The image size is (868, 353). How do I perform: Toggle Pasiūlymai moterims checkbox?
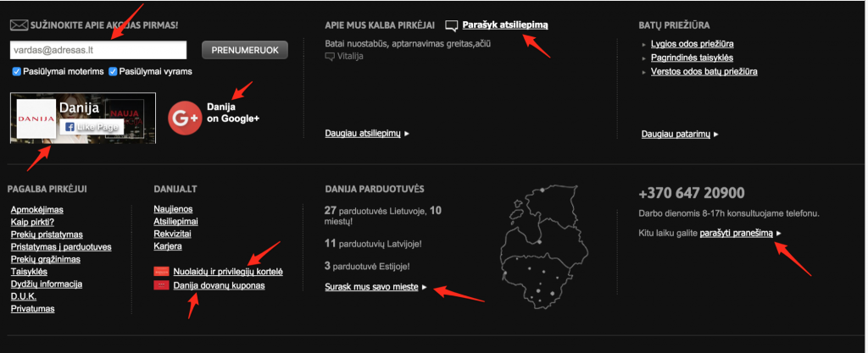coord(16,72)
